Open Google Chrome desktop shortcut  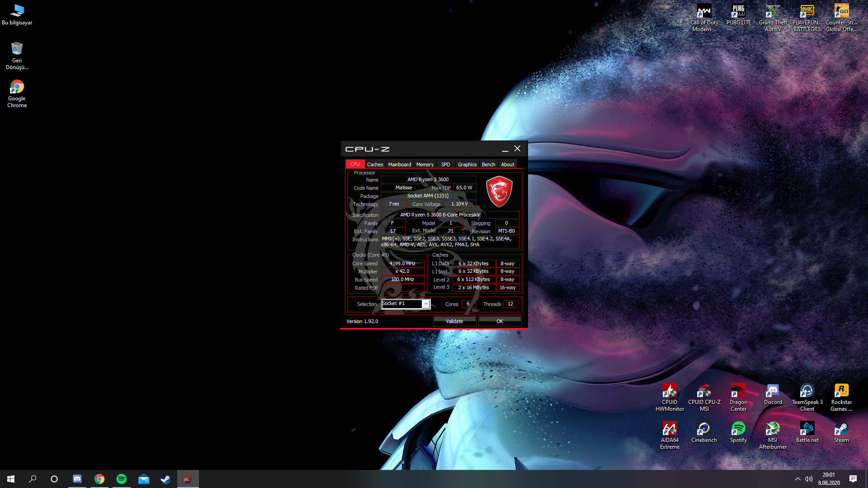coord(17,94)
